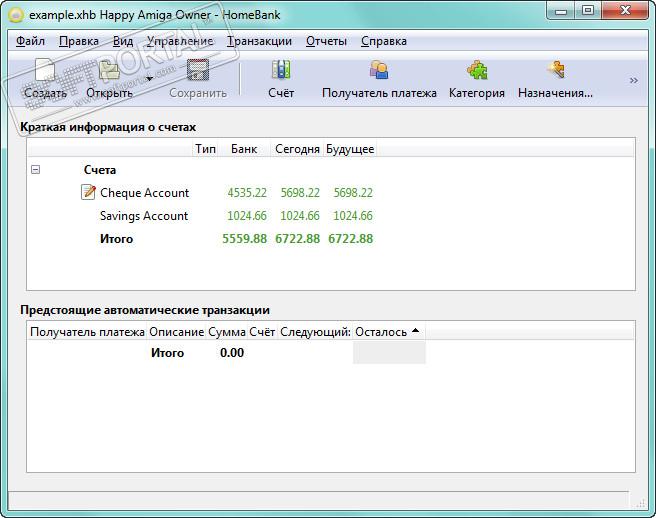Open the Категория categories icon
The height and width of the screenshot is (518, 656).
[477, 70]
